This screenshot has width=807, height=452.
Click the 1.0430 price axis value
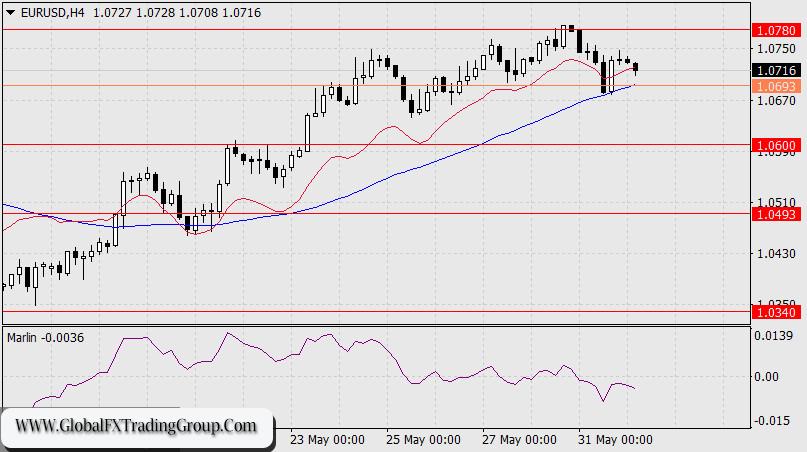click(776, 254)
